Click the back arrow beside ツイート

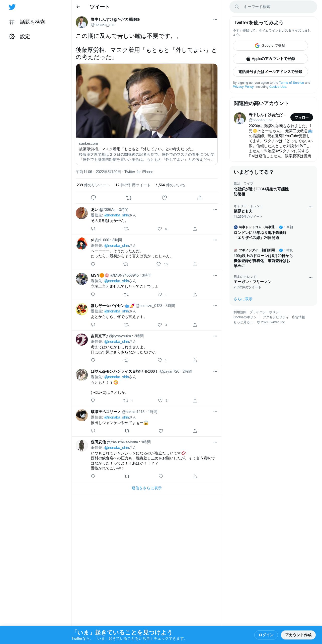click(78, 7)
